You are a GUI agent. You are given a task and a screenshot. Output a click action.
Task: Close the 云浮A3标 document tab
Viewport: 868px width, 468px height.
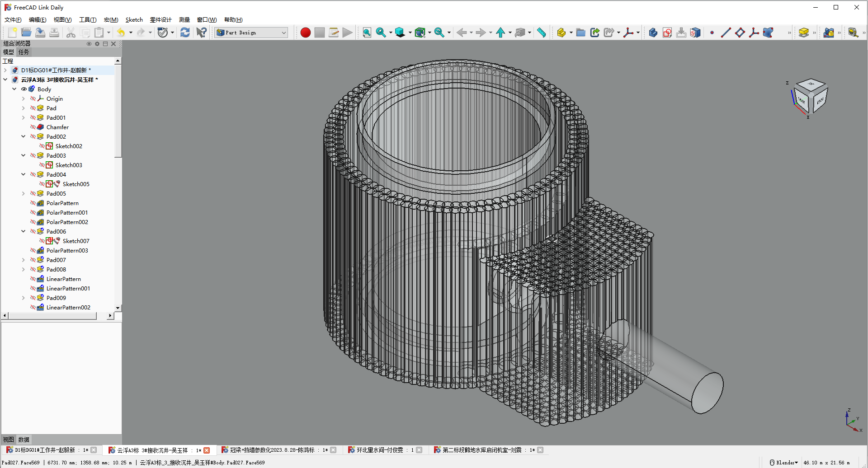click(207, 450)
